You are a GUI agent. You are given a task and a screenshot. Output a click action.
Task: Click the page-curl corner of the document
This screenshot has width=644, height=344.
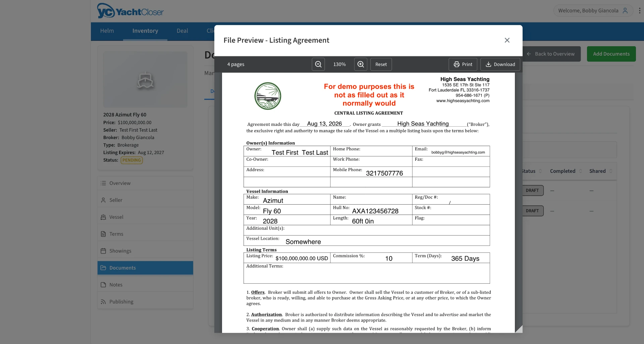click(x=519, y=329)
